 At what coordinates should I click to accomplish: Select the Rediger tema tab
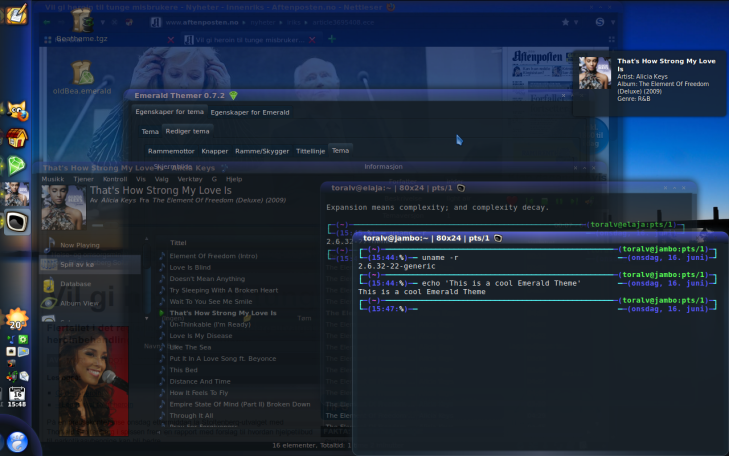coord(187,131)
